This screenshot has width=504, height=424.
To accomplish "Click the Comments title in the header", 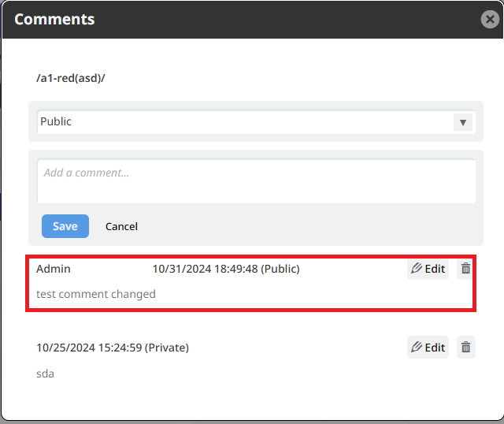I will coord(54,19).
